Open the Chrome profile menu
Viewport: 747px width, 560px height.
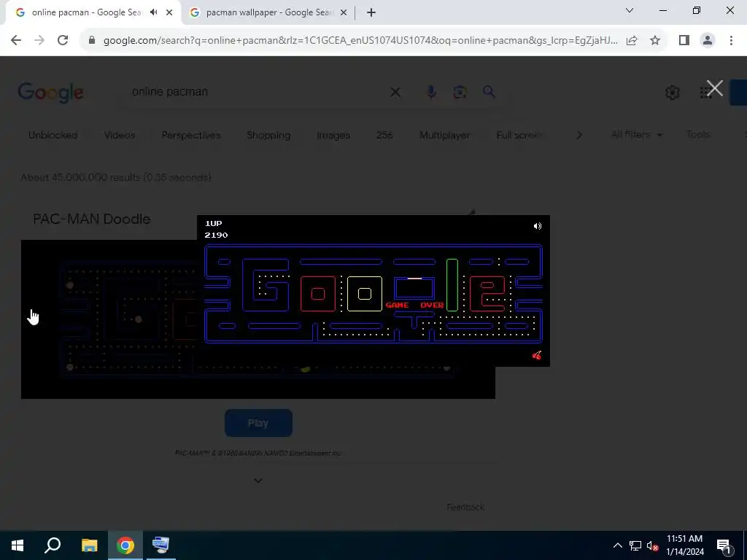708,41
